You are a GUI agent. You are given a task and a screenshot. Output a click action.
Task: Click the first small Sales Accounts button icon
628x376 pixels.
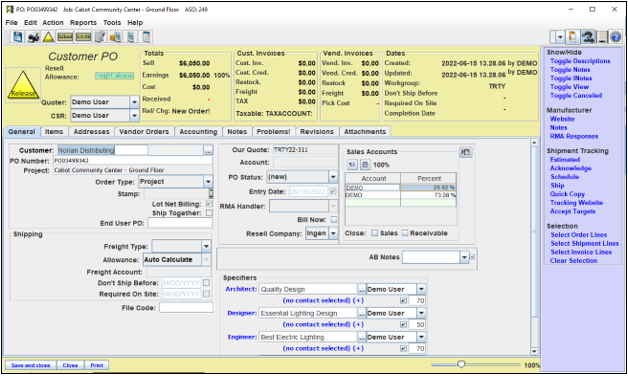(352, 165)
